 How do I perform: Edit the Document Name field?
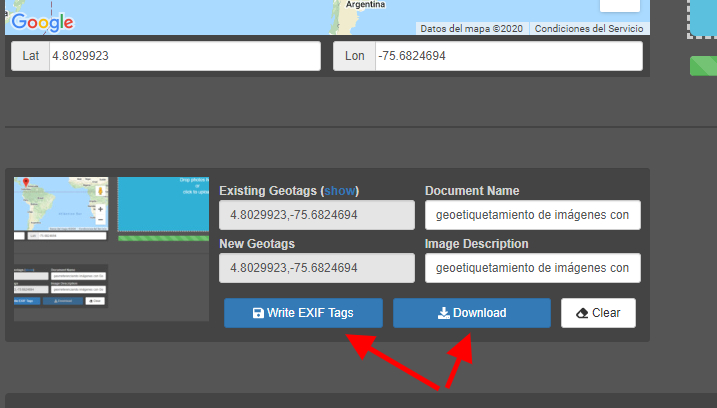533,215
